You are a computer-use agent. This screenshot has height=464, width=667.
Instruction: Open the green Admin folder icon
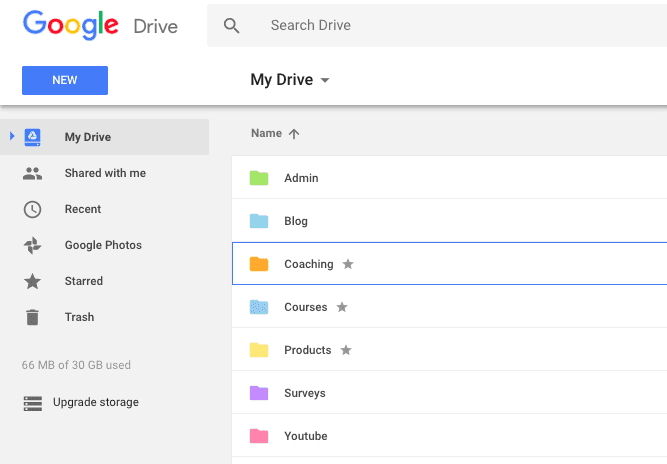tap(259, 179)
